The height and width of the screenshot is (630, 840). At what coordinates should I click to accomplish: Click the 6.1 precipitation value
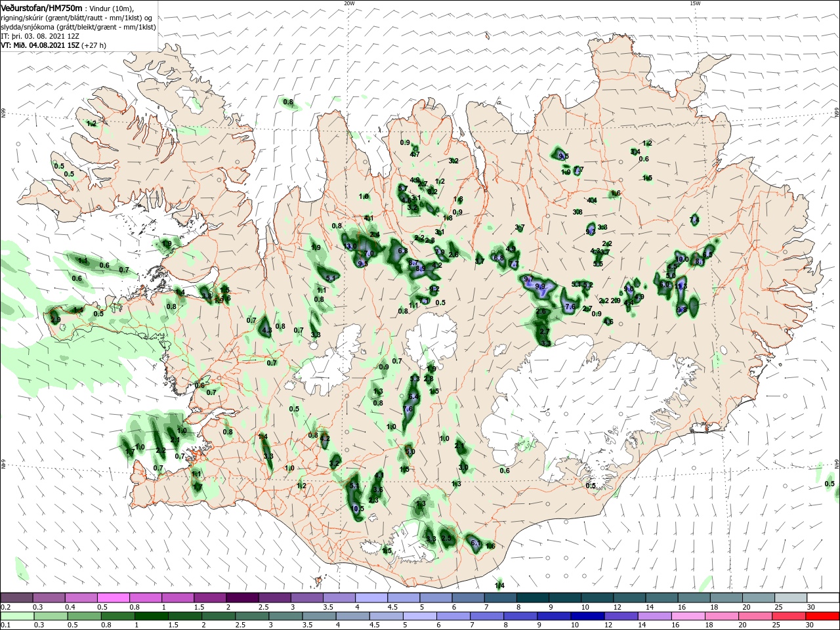476,544
